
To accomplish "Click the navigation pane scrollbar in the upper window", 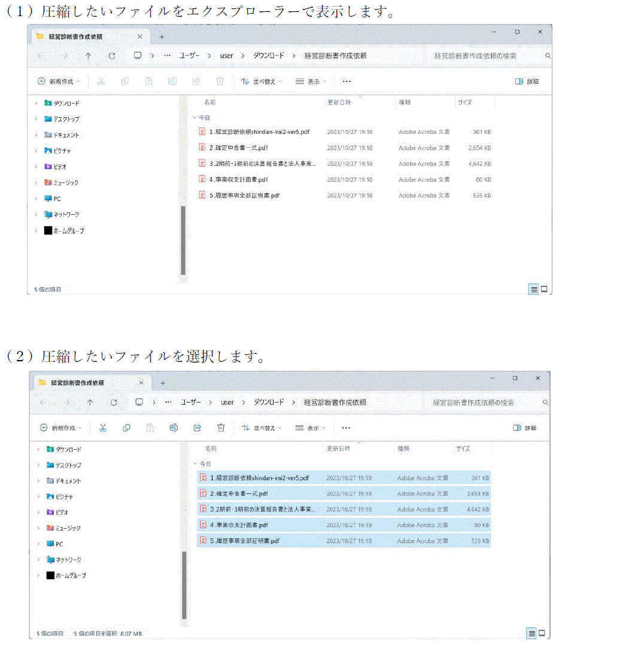I will pos(183,239).
